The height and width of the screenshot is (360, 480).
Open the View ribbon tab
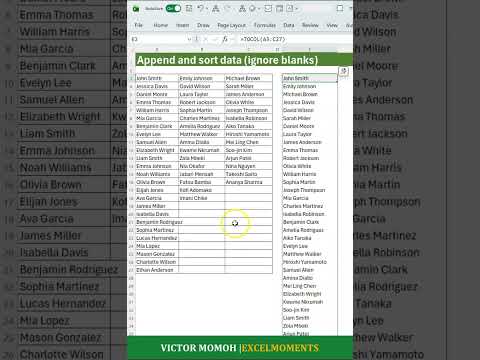(x=332, y=25)
